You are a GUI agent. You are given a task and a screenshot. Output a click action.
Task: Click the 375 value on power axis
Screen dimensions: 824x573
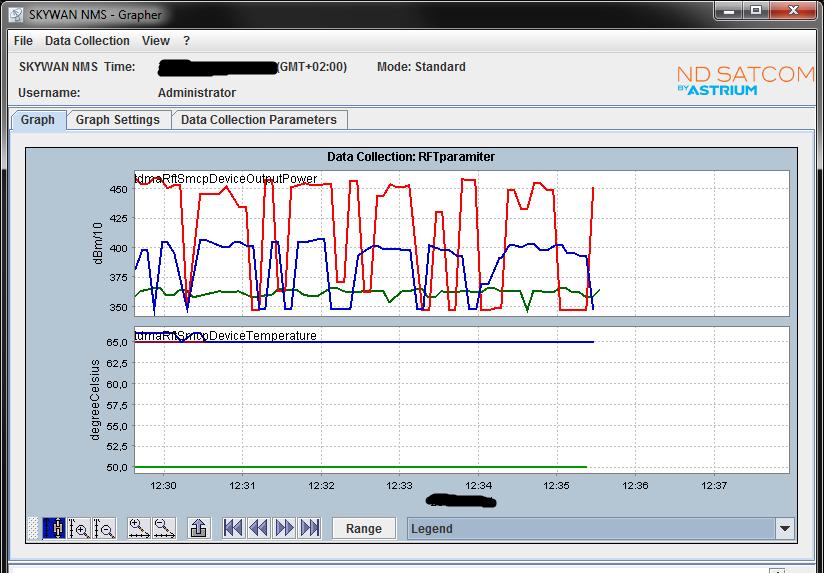click(x=118, y=277)
